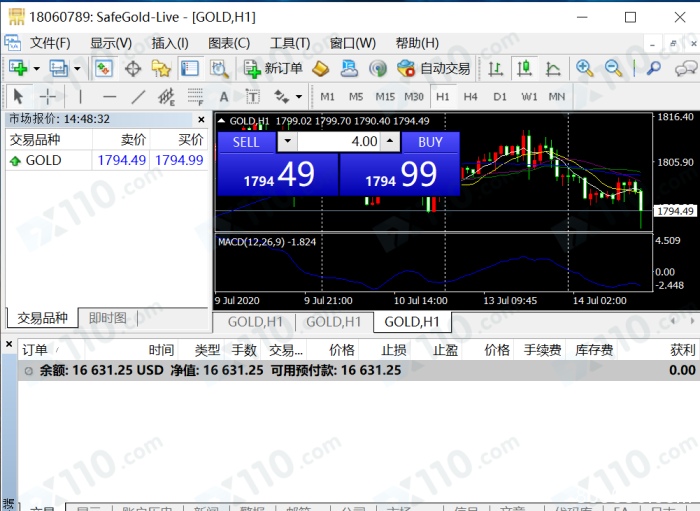Switch timeframe to H4
Viewport: 700px width, 511px height.
tap(471, 96)
